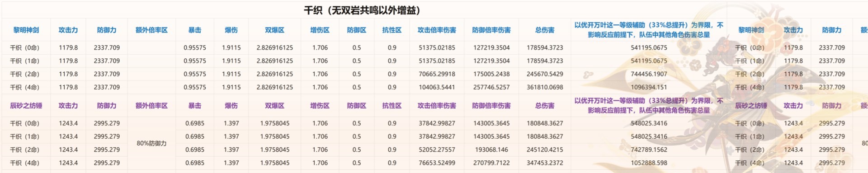Select the 暴击 header in the 黎明神剑 header row
This screenshot has width=868, height=173.
195,30
